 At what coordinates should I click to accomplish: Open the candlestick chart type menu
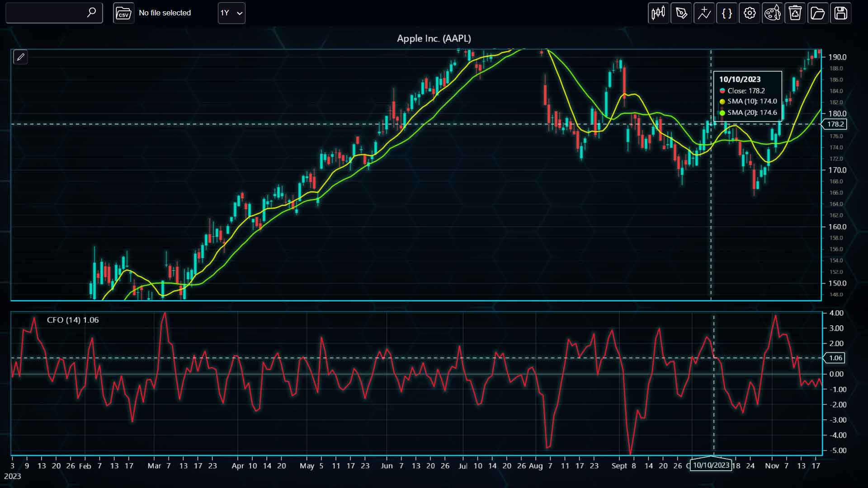click(658, 13)
